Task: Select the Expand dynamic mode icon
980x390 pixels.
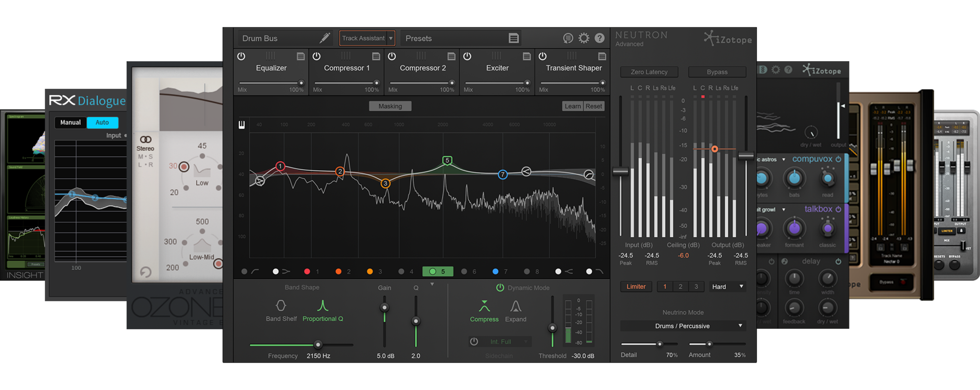Action: tap(515, 307)
